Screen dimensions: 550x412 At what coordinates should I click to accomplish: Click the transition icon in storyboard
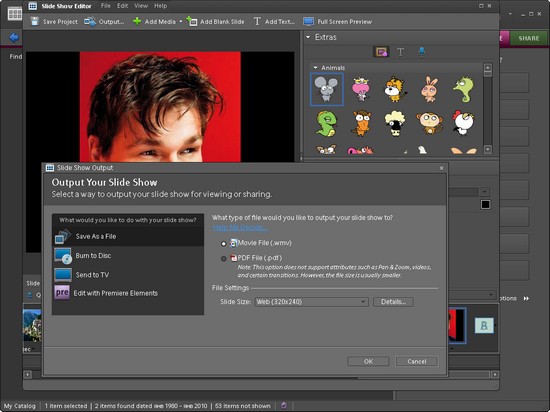484,325
